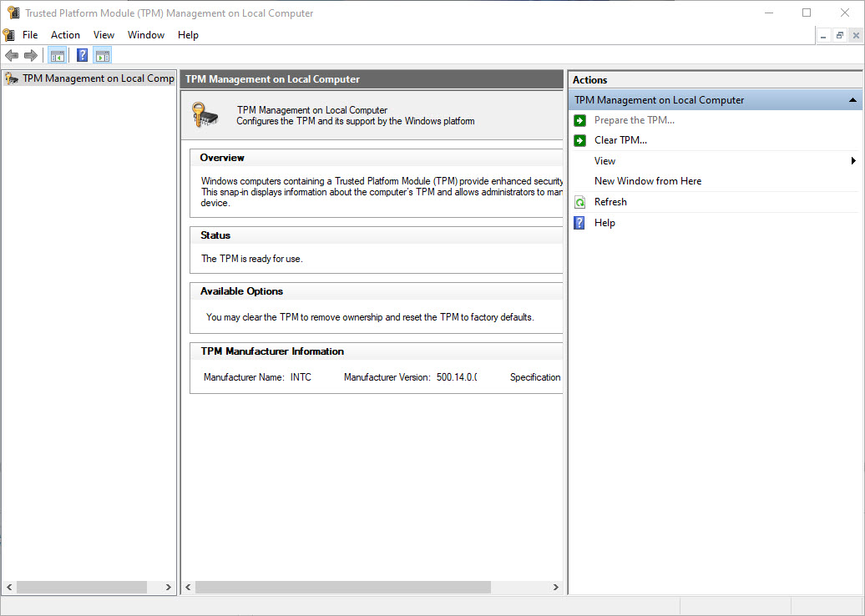Click the tree pane horizontal scrollbar thumb
This screenshot has width=865, height=616.
point(82,588)
